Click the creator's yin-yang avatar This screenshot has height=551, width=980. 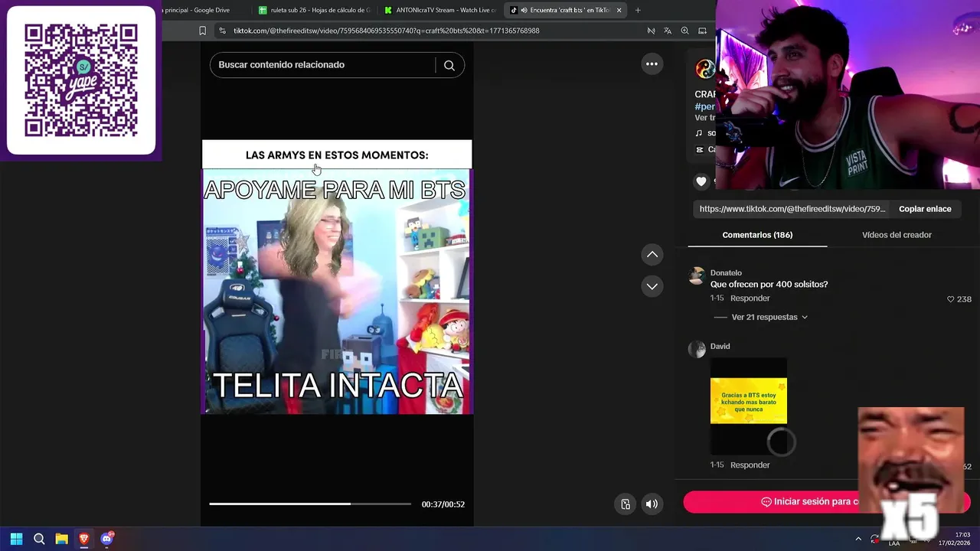pos(704,70)
